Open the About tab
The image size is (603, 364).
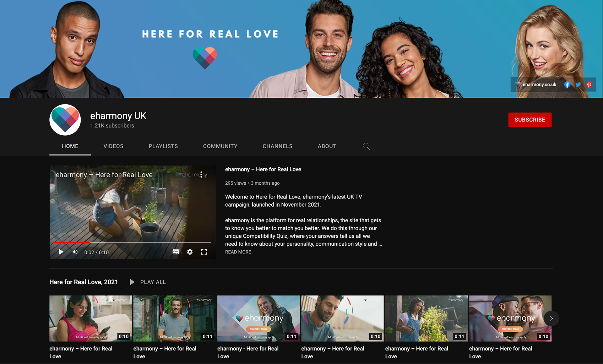[x=327, y=146]
